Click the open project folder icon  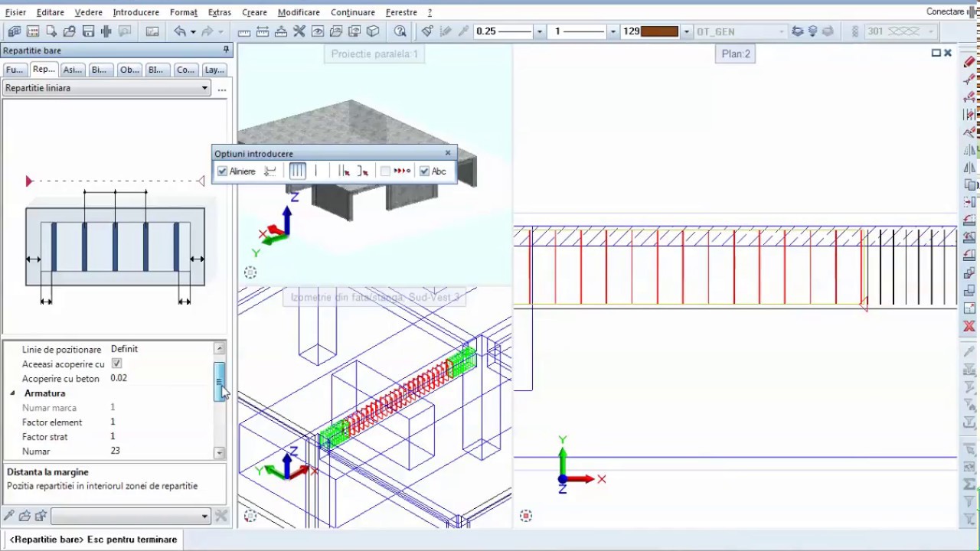point(70,31)
